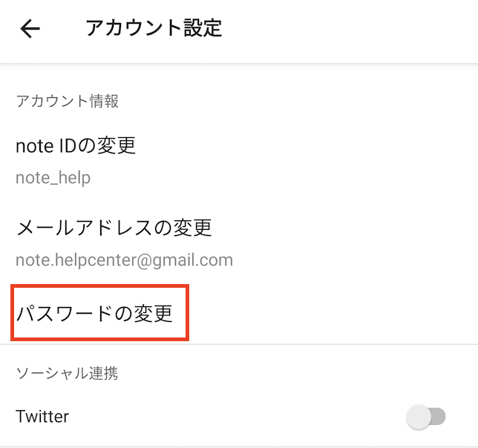Click the empty area between Twitter label and switch

(238, 417)
